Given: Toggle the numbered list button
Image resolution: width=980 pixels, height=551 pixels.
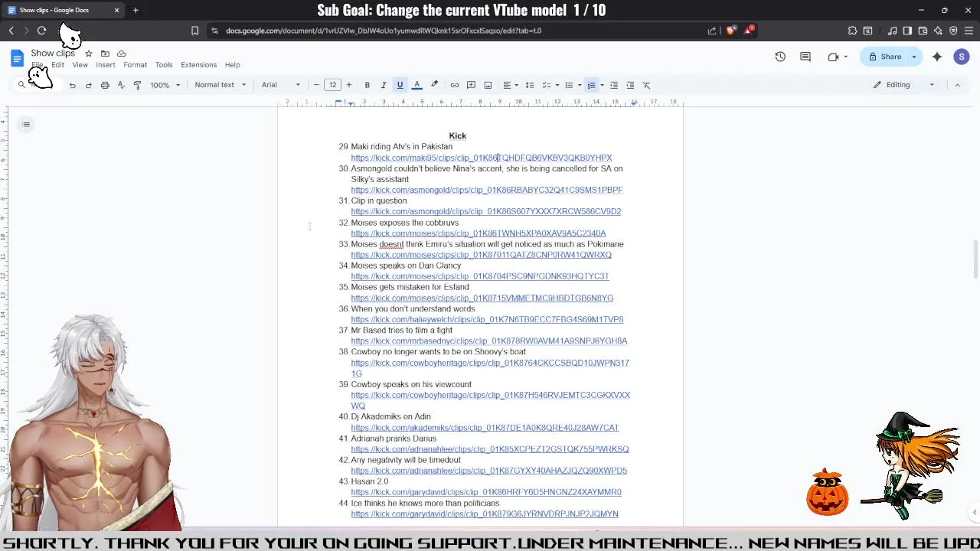Looking at the screenshot, I should (591, 85).
